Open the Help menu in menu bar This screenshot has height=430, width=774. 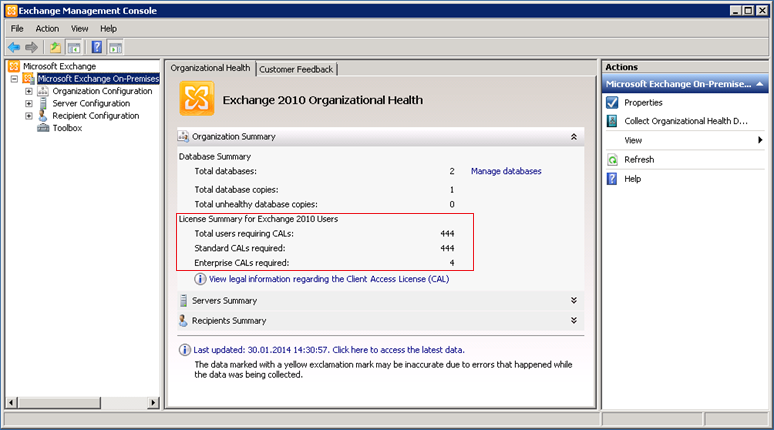coord(108,29)
